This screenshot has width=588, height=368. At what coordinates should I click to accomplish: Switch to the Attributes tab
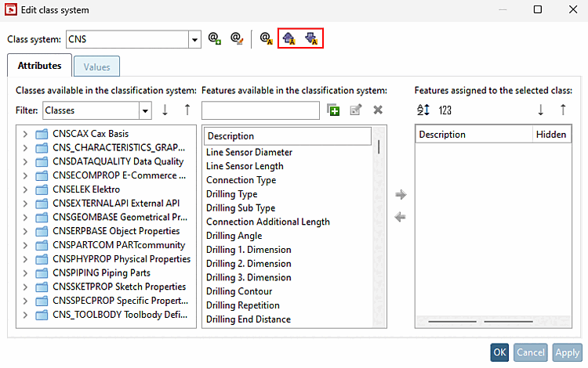click(39, 66)
